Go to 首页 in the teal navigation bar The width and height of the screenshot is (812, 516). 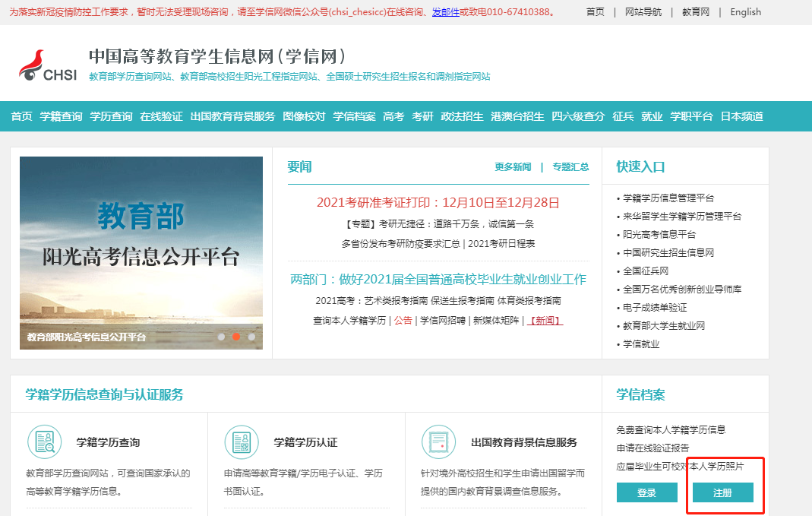(22, 116)
